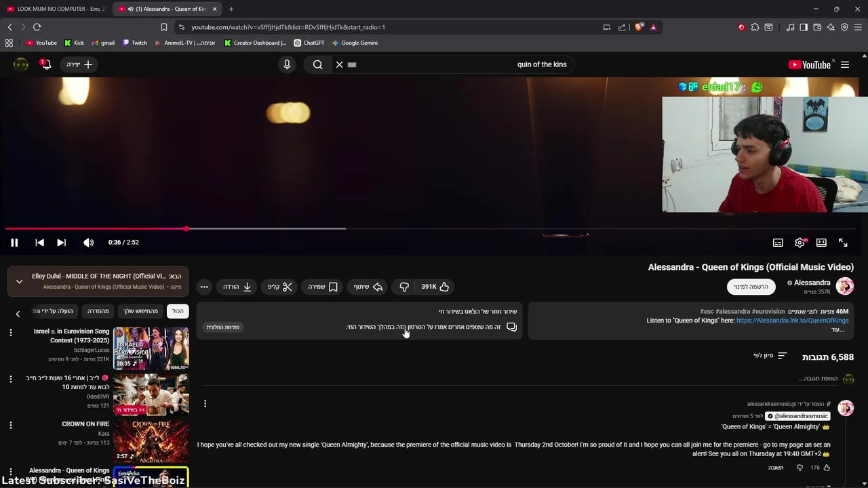Open the Twitch bookmark
Viewport: 868px width, 488px height.
click(134, 43)
